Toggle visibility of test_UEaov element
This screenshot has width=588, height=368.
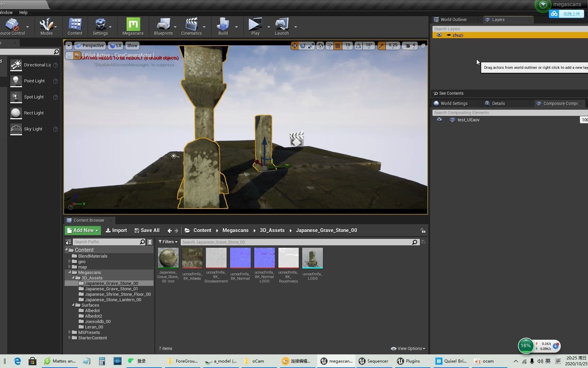click(x=439, y=120)
